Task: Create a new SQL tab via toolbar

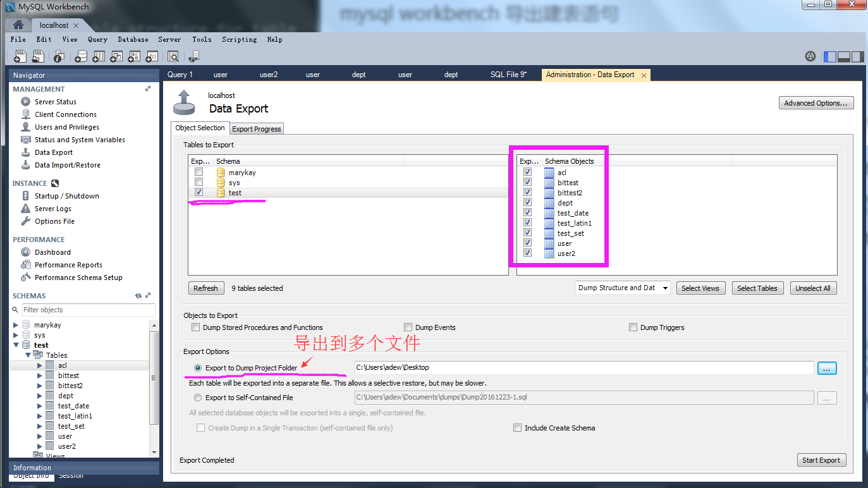Action: click(x=20, y=56)
